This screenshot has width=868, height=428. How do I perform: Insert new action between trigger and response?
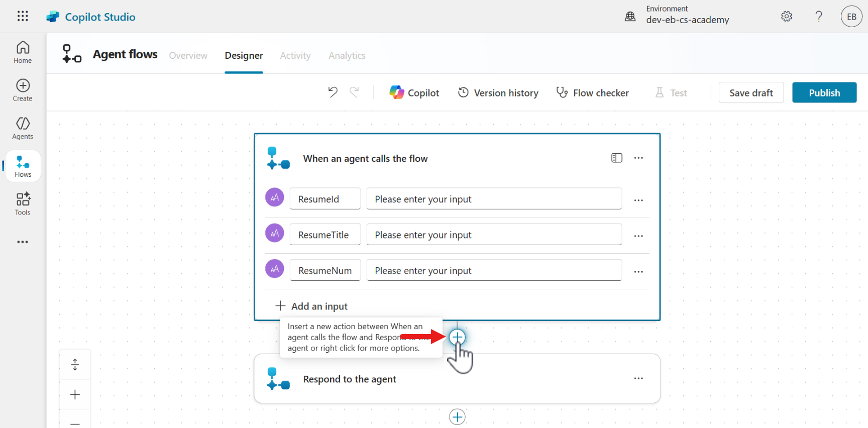point(457,337)
